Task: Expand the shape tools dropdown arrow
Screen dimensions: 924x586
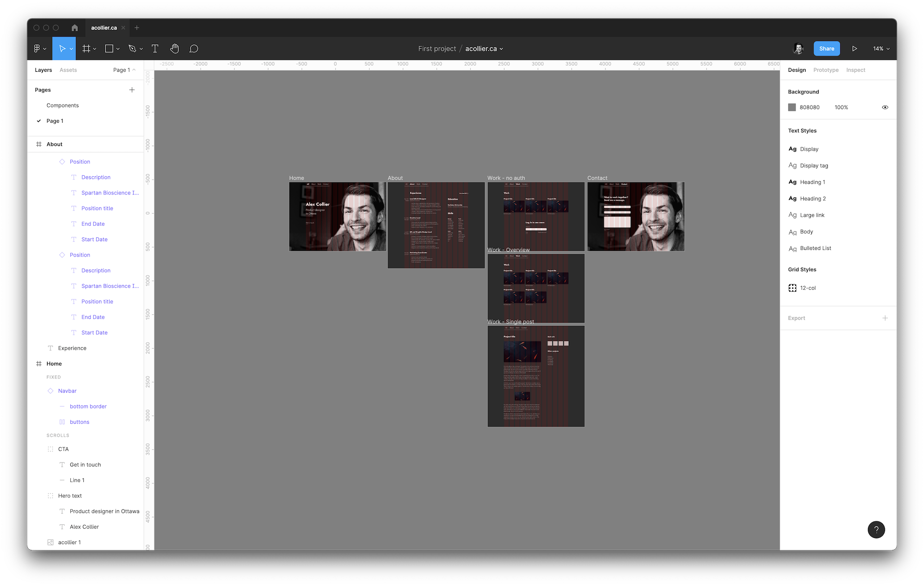Action: point(117,48)
